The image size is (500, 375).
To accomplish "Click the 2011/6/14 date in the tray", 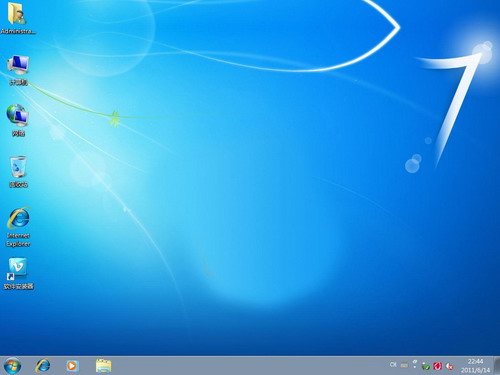I will pyautogui.click(x=475, y=370).
